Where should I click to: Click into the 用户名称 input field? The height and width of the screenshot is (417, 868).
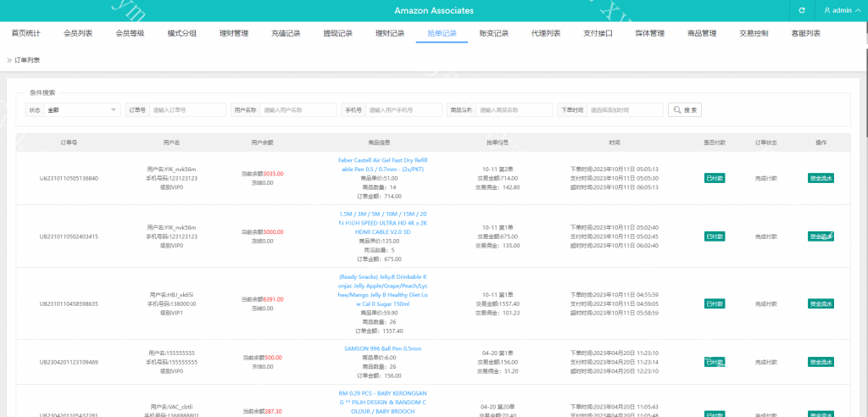[x=298, y=109]
